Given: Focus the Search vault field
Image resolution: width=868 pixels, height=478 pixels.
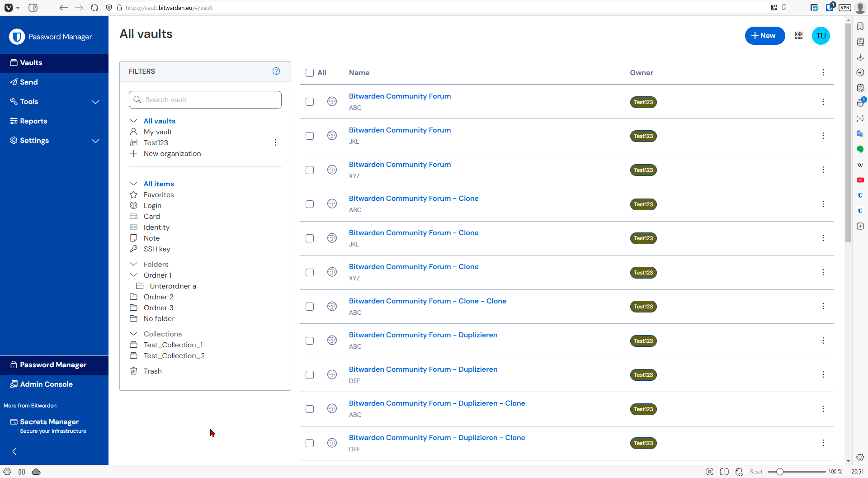Looking at the screenshot, I should tap(205, 100).
